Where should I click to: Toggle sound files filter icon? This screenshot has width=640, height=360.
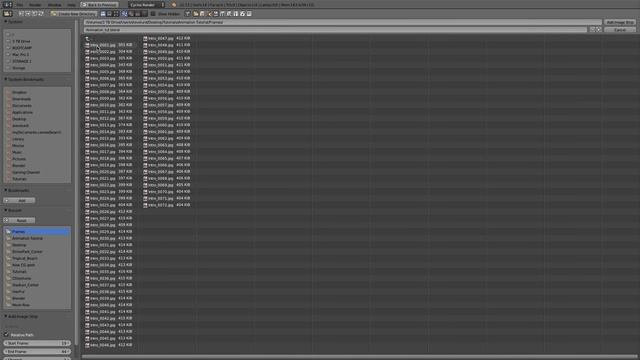242,13
